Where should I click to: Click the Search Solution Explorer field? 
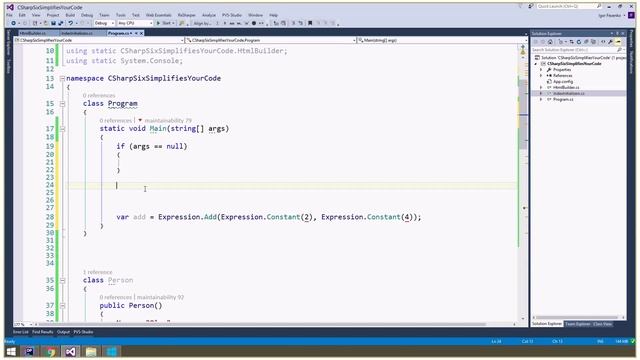[577, 50]
